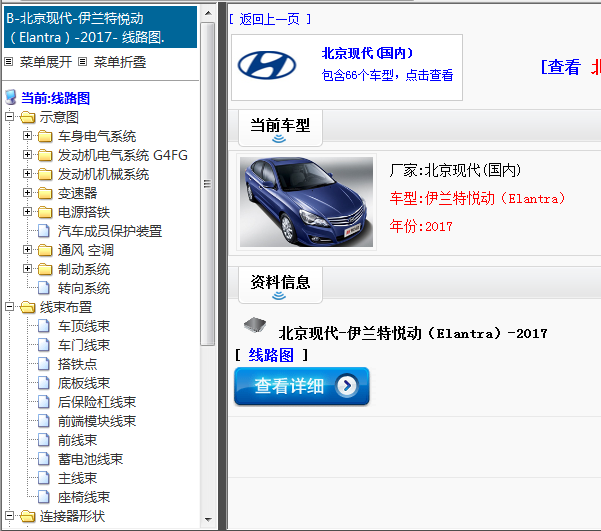Click the 线束布置 folder icon

(28, 307)
